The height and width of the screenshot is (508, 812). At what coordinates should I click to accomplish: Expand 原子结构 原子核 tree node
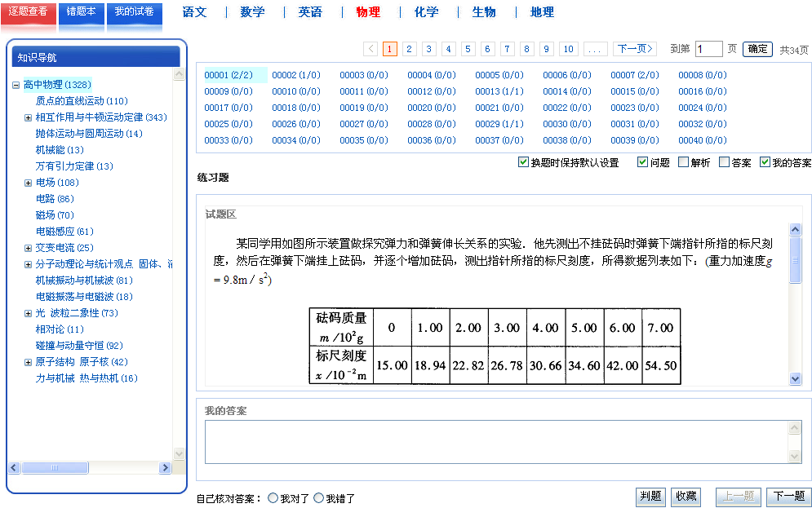28,362
